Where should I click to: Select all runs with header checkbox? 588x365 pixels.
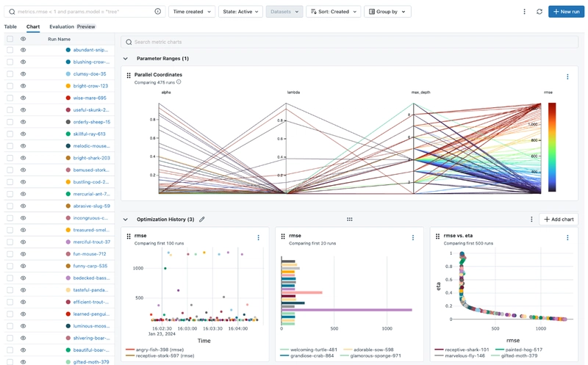10,39
